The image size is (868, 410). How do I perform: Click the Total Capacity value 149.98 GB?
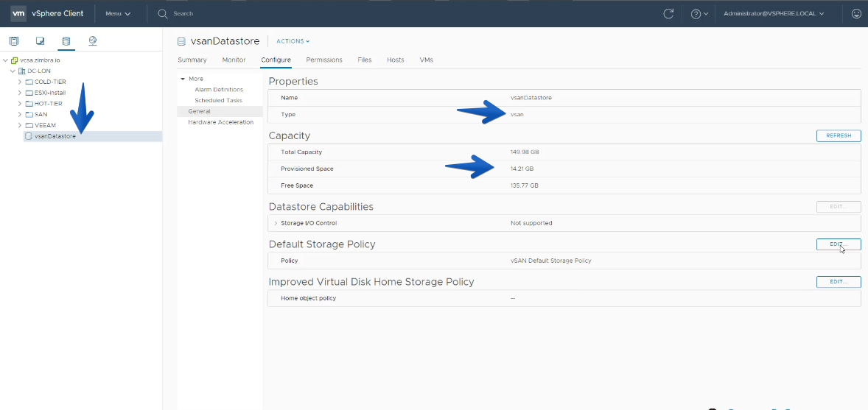523,152
